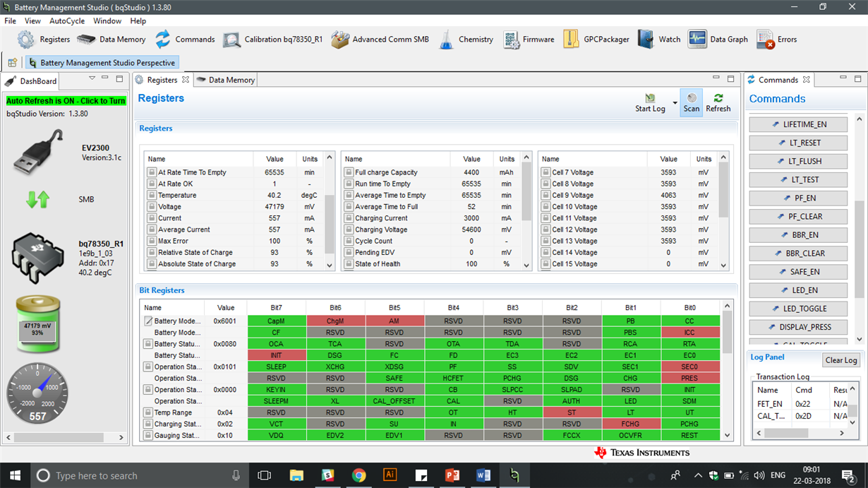Screen dimensions: 868x488
Task: Toggle log checkbox for Temperature register
Action: click(x=152, y=195)
